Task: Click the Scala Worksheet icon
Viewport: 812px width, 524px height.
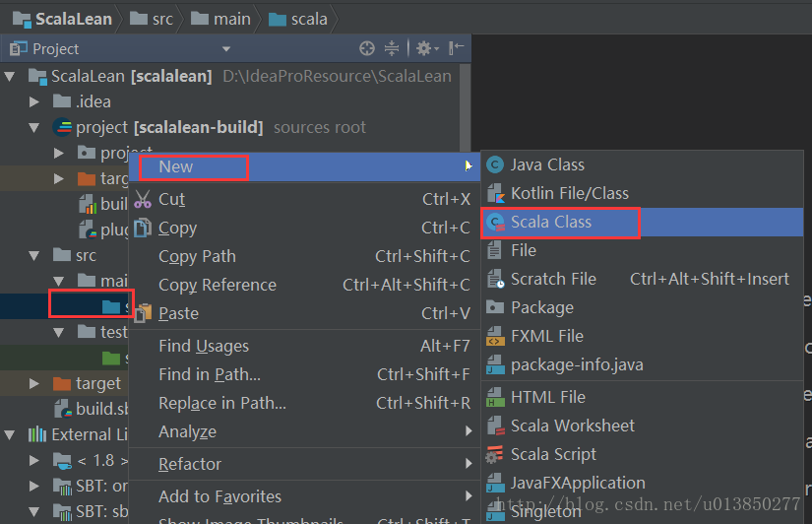Action: click(496, 426)
